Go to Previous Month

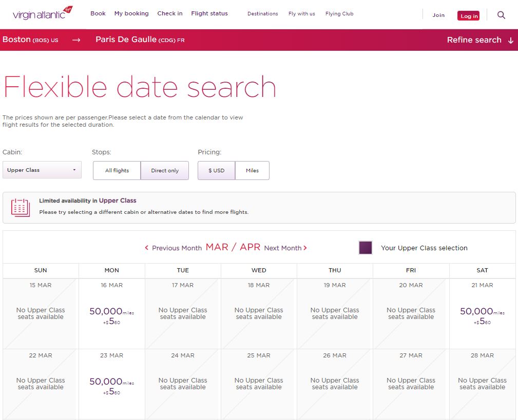click(177, 248)
